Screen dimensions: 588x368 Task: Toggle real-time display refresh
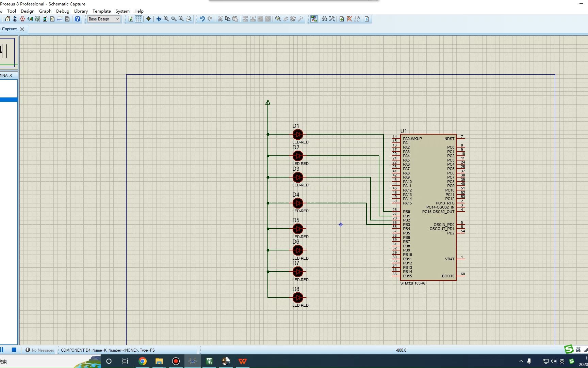[x=131, y=19]
